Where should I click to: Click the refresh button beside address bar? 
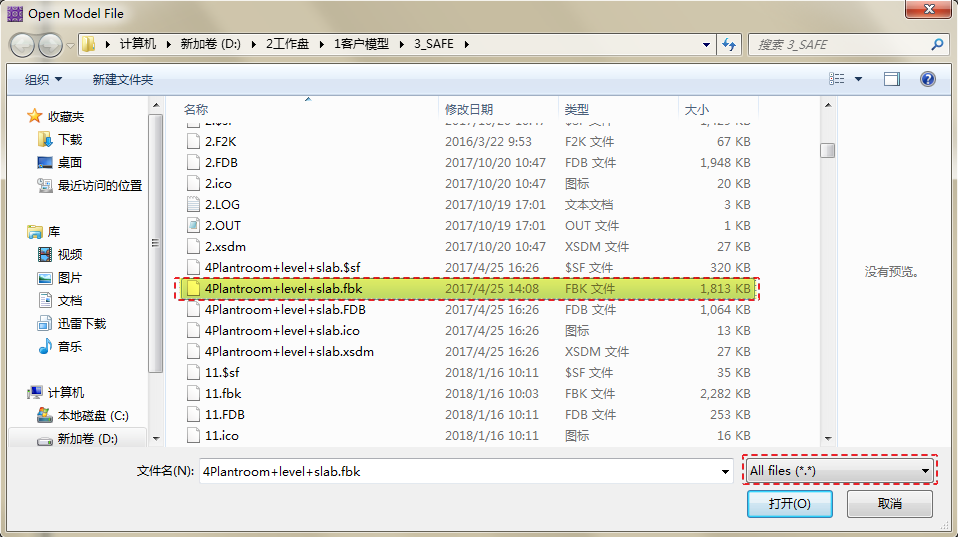click(729, 44)
